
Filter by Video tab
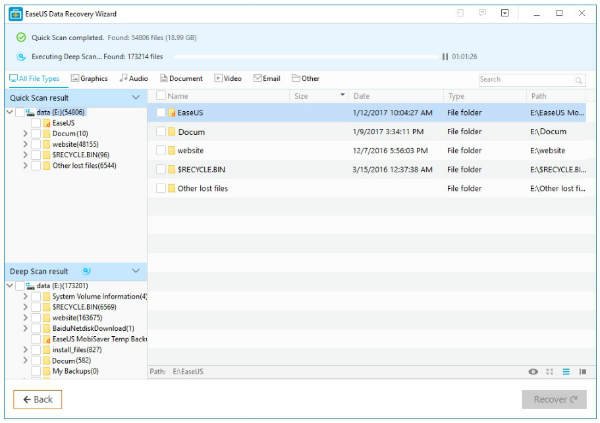tap(228, 78)
